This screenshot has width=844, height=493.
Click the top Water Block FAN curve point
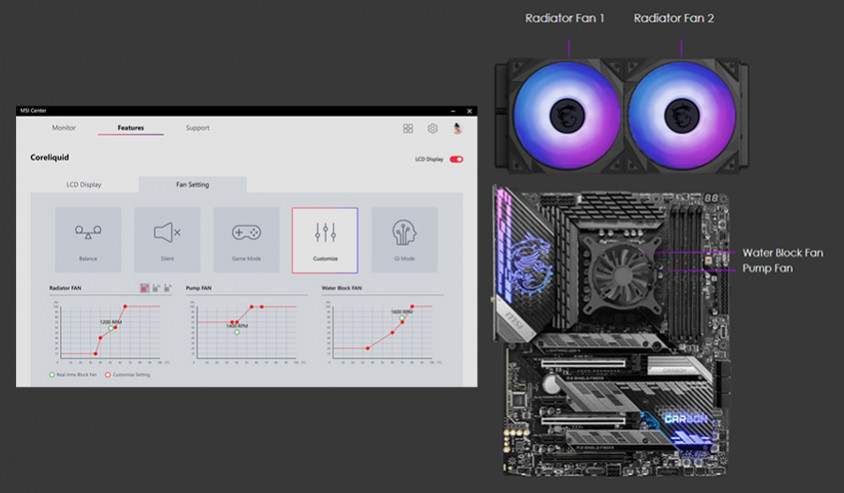point(412,307)
